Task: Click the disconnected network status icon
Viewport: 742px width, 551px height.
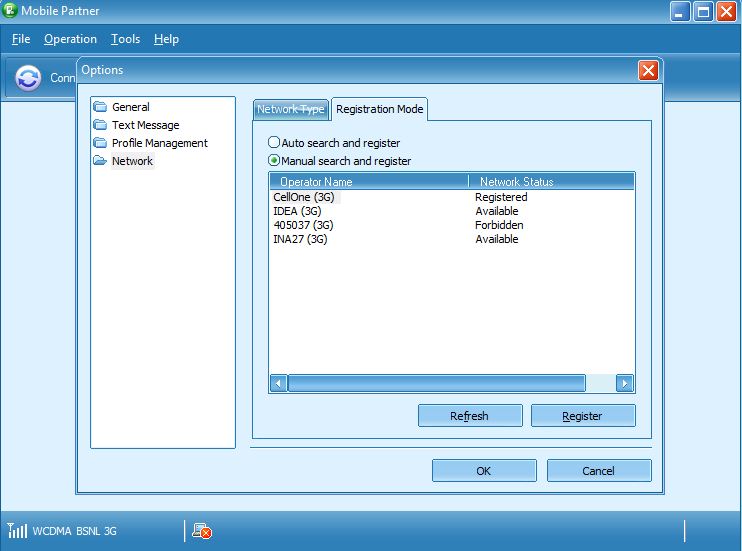Action: coord(202,531)
